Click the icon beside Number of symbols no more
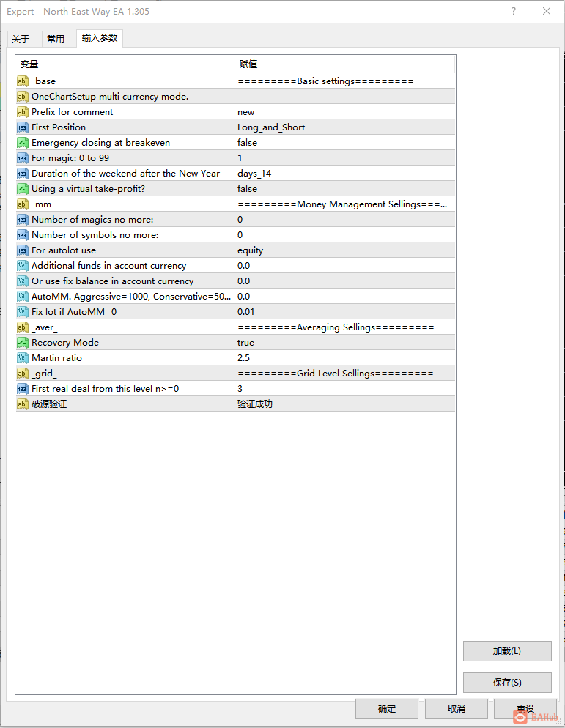This screenshot has width=565, height=728. [22, 235]
